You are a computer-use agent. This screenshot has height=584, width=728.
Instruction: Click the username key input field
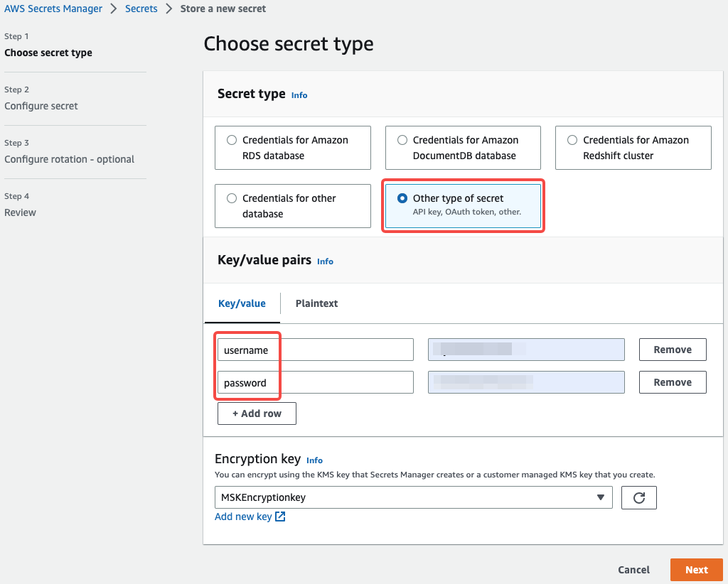click(315, 350)
